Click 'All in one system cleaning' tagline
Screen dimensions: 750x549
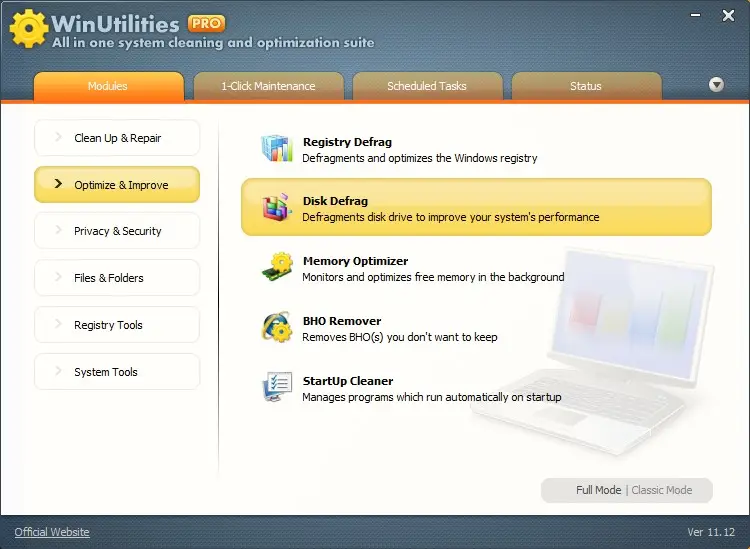pyautogui.click(x=213, y=43)
